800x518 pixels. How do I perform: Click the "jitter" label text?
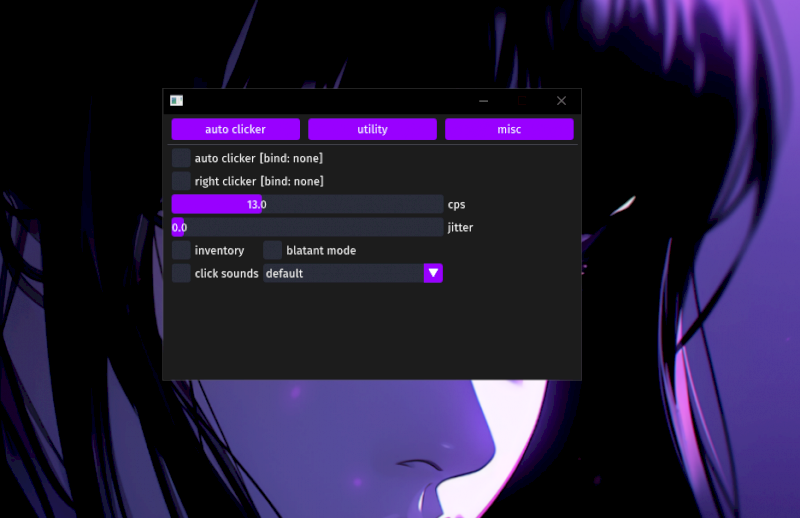click(460, 228)
